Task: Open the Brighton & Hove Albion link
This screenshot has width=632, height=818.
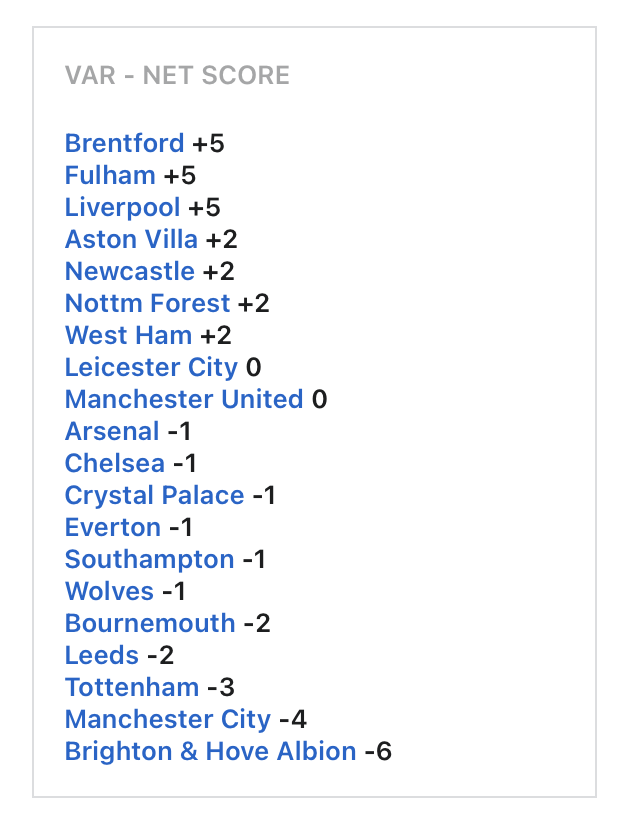Action: (x=211, y=751)
